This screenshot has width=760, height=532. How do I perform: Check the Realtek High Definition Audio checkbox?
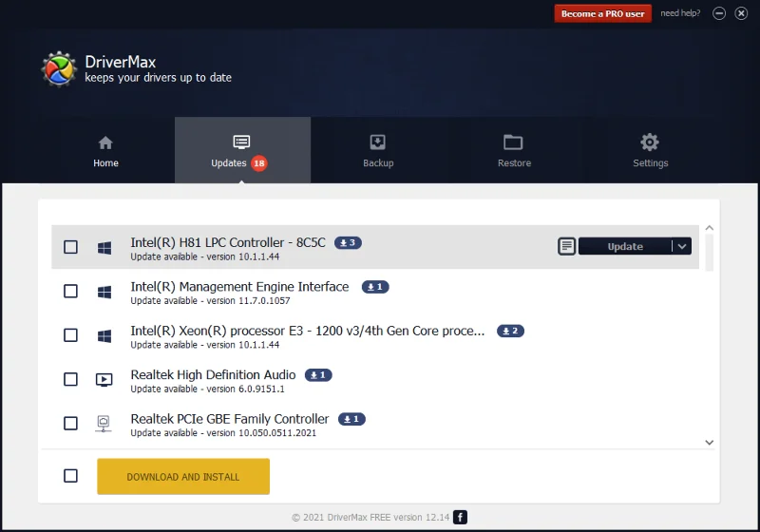(x=70, y=379)
